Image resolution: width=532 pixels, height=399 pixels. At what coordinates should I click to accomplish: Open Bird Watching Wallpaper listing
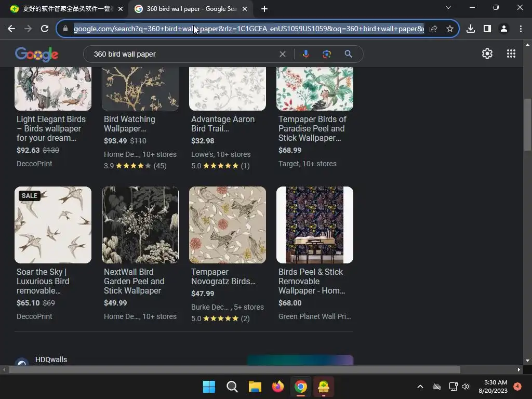(129, 124)
